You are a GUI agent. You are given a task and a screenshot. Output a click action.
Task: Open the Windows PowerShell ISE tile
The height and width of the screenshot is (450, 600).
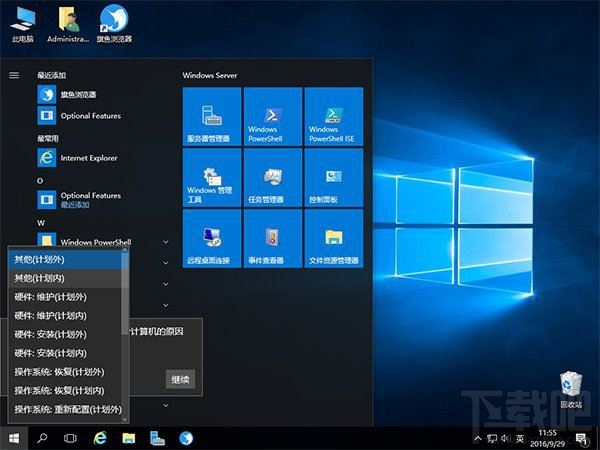click(x=334, y=116)
